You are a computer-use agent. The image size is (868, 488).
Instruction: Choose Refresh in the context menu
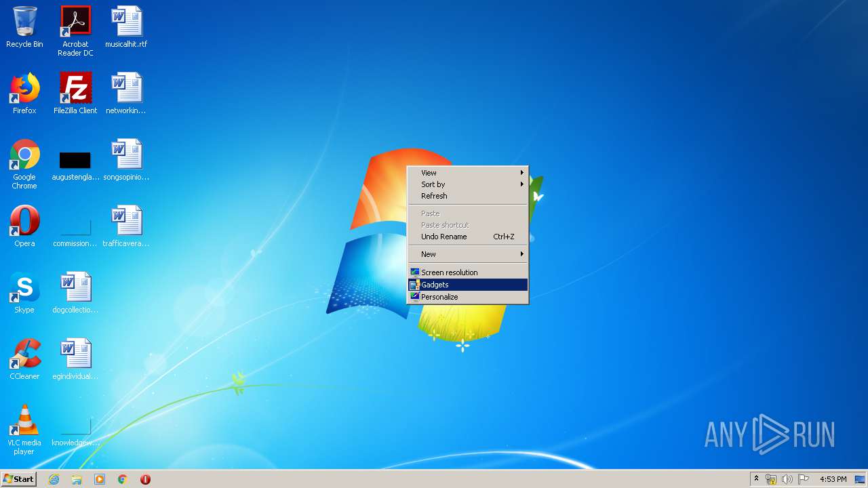(x=468, y=196)
